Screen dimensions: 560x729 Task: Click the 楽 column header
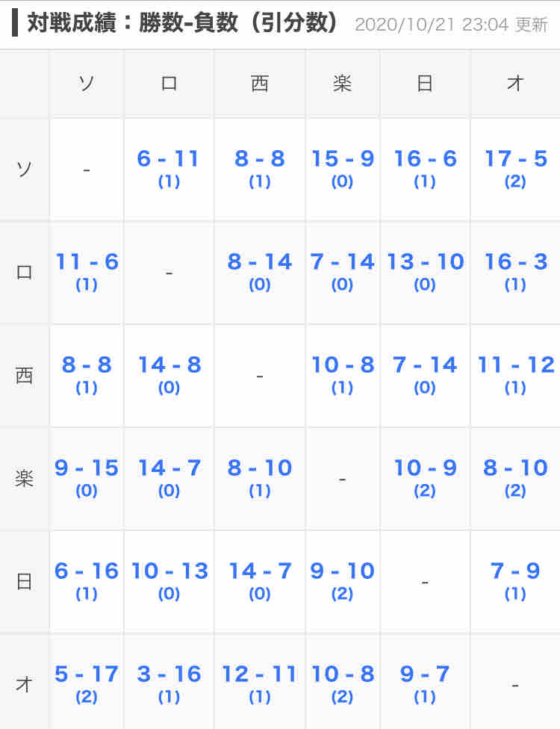click(x=342, y=84)
